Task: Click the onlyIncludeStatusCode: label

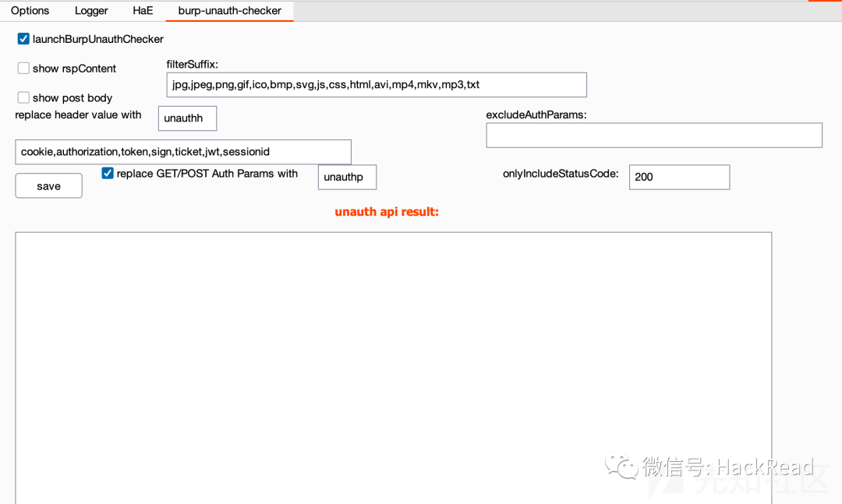Action: tap(561, 174)
